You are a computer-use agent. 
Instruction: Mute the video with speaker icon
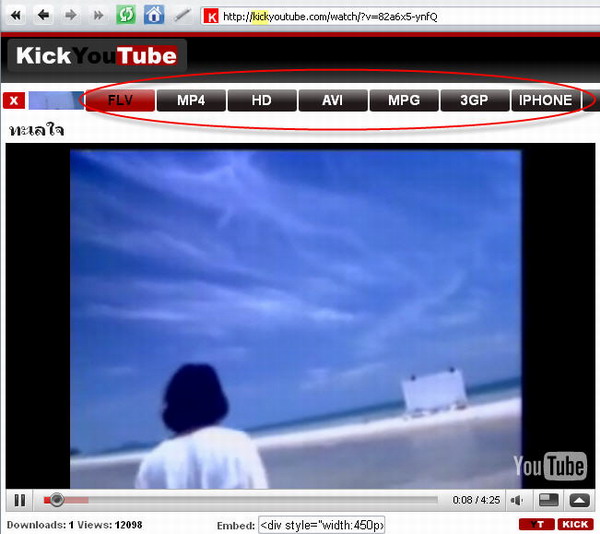click(517, 500)
